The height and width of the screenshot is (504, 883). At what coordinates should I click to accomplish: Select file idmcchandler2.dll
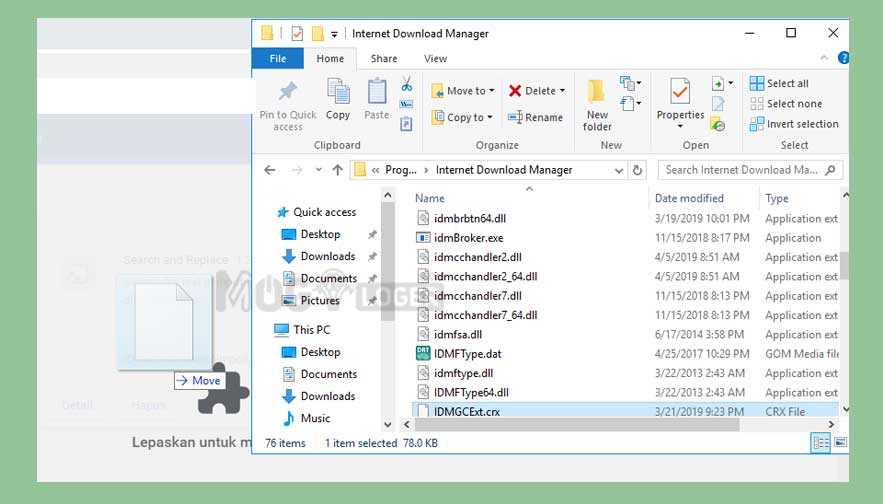[478, 257]
